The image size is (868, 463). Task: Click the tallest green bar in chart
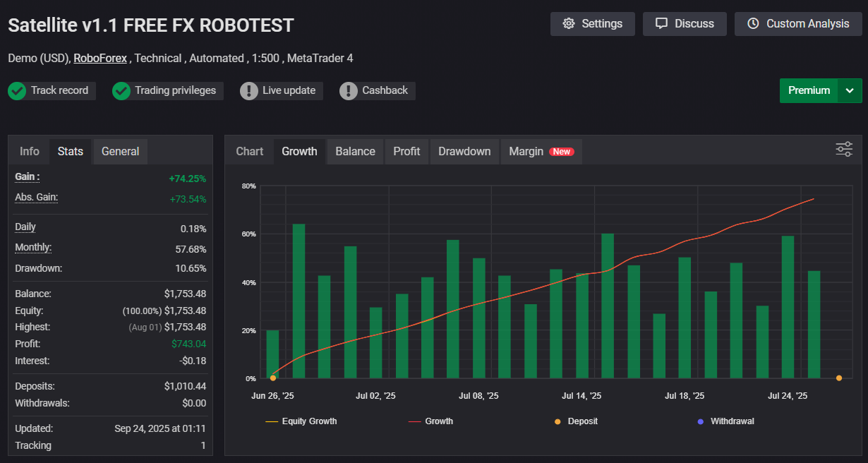[x=299, y=301]
